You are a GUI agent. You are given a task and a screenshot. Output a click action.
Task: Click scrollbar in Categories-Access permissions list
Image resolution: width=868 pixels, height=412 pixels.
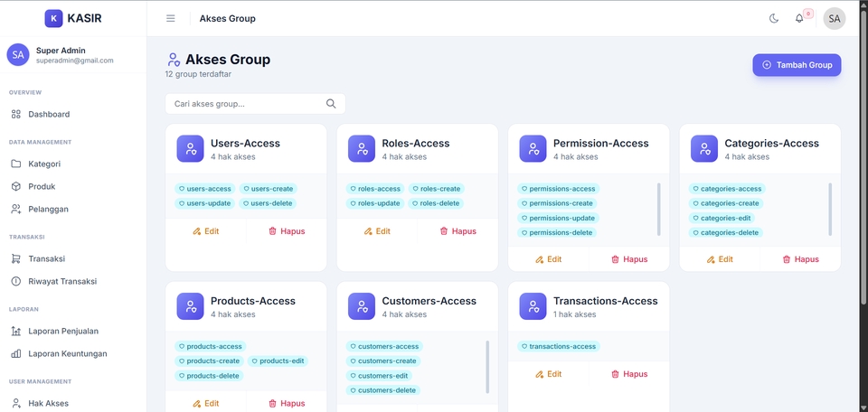830,209
